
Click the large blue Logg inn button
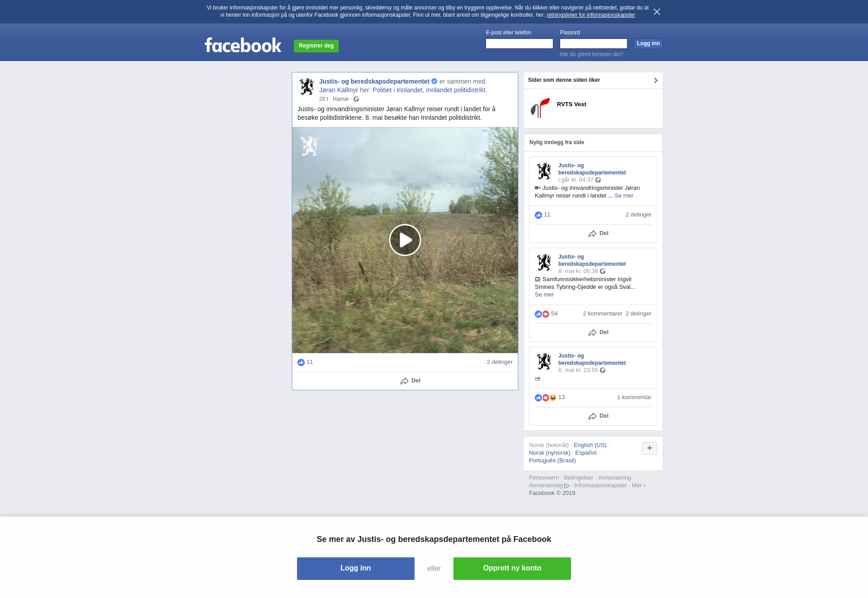pos(356,569)
